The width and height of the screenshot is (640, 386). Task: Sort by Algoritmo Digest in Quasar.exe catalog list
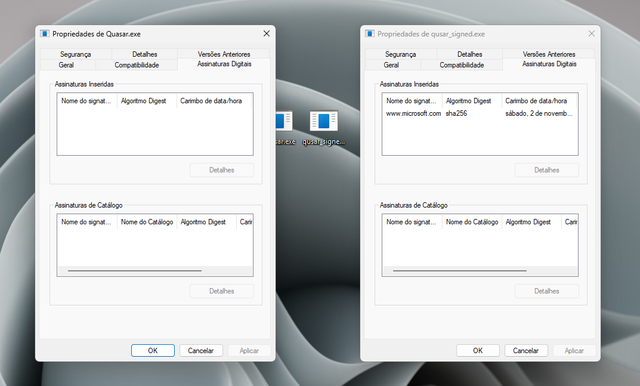click(x=206, y=222)
